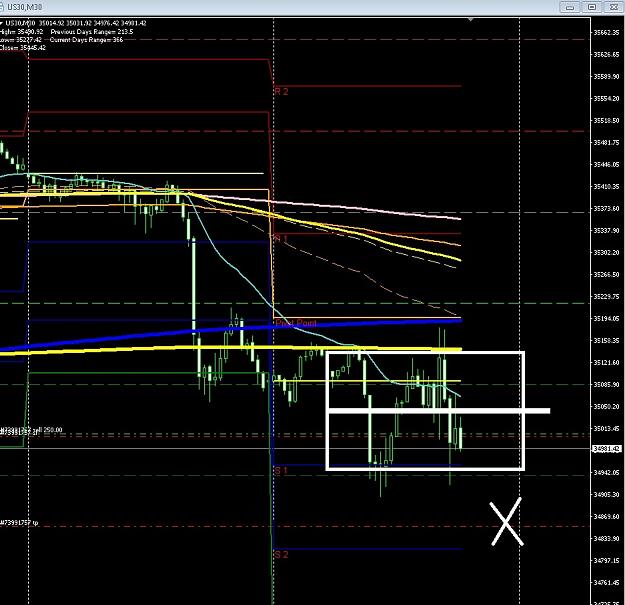Click price scale value 35194.05
The width and height of the screenshot is (625, 605).
[x=607, y=319]
